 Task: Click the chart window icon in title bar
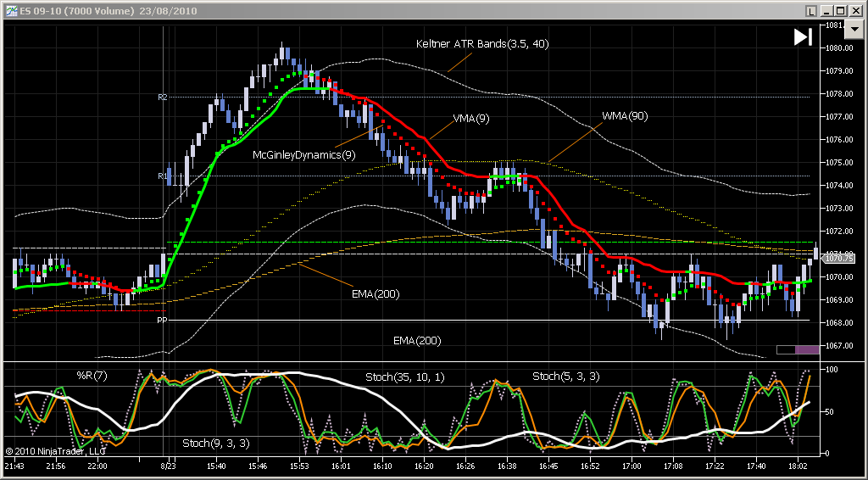(11, 10)
